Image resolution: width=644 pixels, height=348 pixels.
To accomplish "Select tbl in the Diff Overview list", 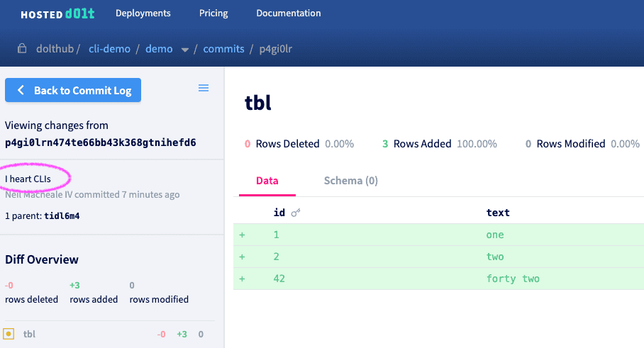I will coord(29,334).
